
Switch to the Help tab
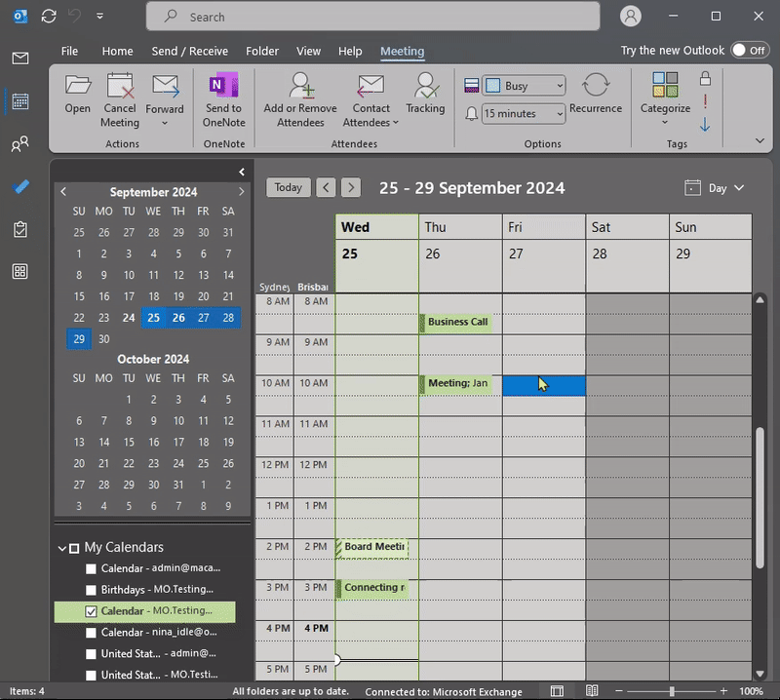[x=350, y=52]
